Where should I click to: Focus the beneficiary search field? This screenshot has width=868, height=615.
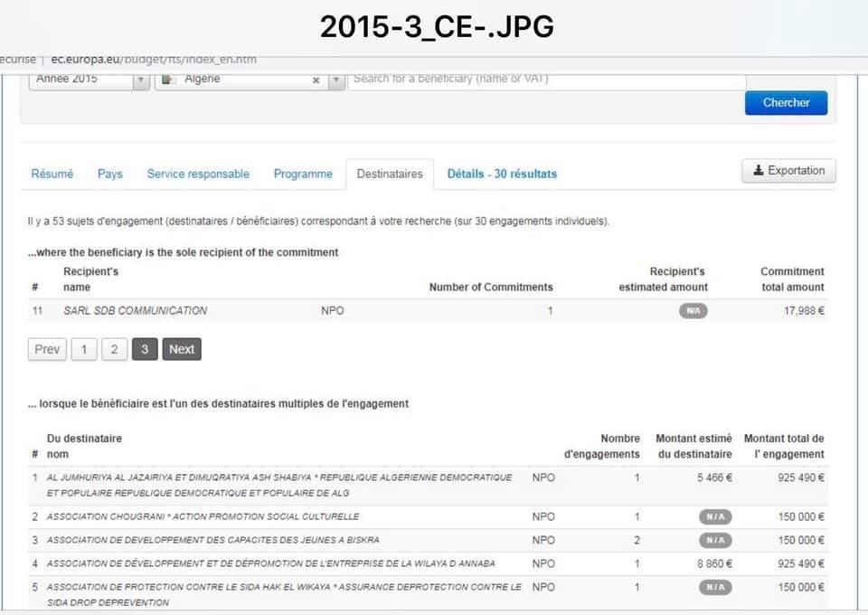click(x=546, y=80)
